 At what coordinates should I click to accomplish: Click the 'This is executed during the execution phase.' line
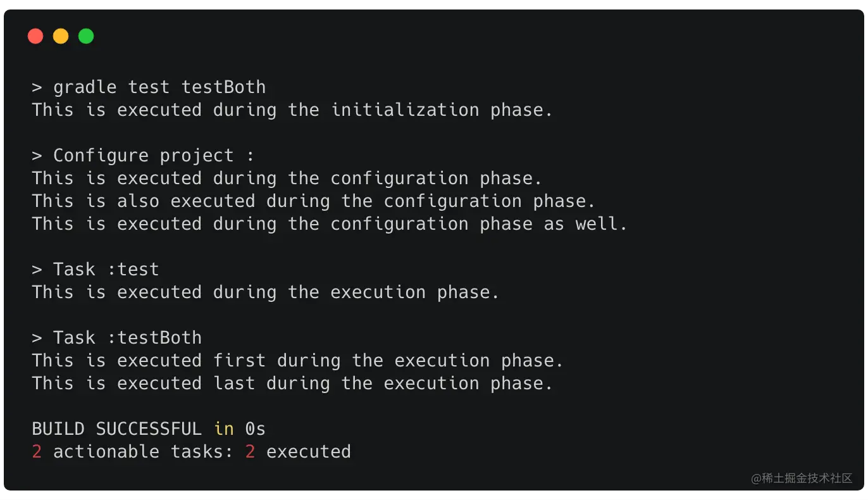(266, 292)
